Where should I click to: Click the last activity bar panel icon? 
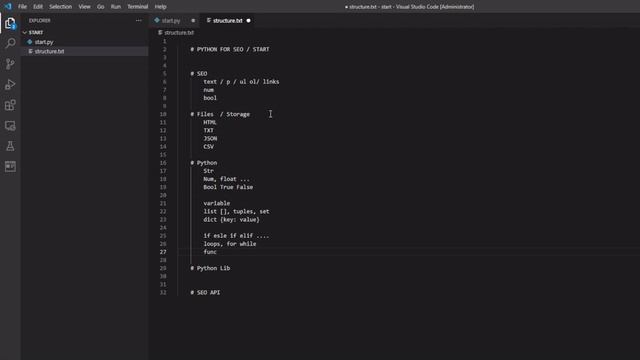point(10,167)
